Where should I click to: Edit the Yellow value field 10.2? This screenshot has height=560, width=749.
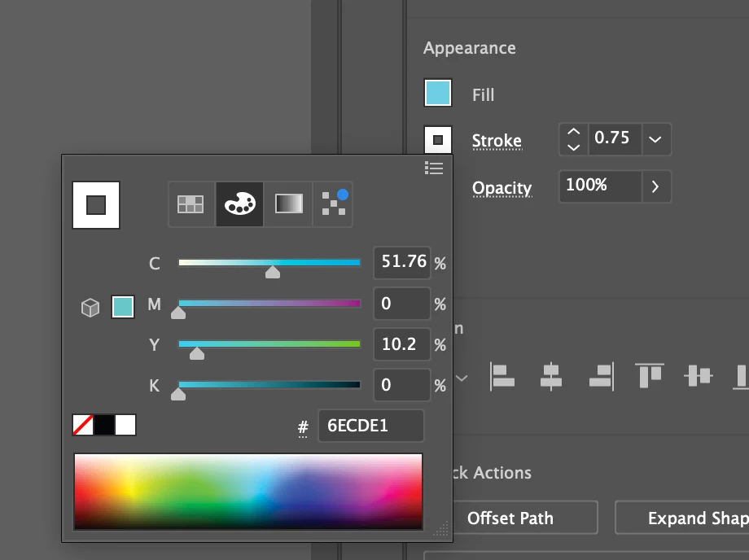tap(402, 343)
